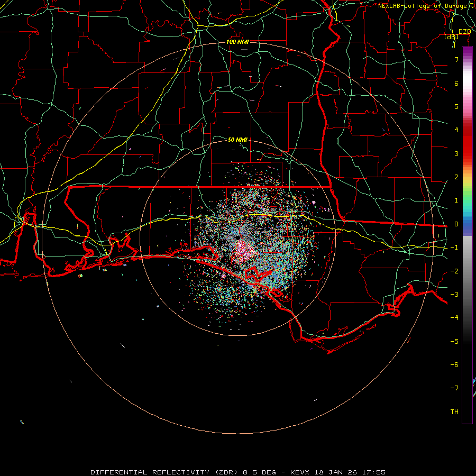Click the 6 tick label on the scale

click(456, 83)
